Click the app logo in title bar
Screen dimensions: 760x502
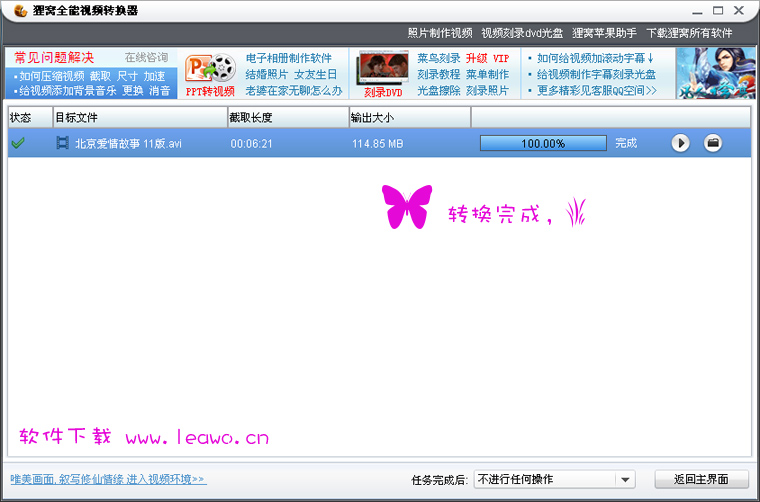tap(20, 11)
